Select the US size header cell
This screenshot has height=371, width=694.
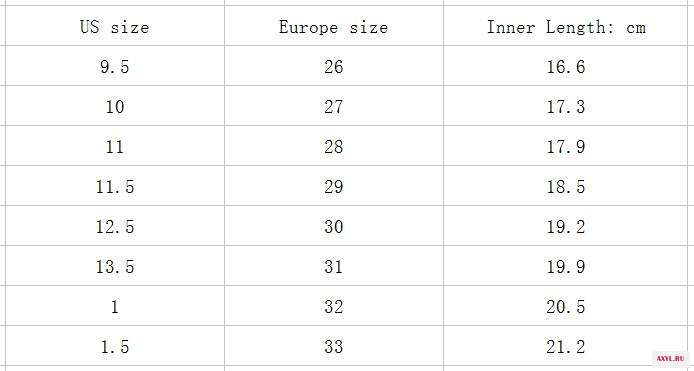(115, 26)
